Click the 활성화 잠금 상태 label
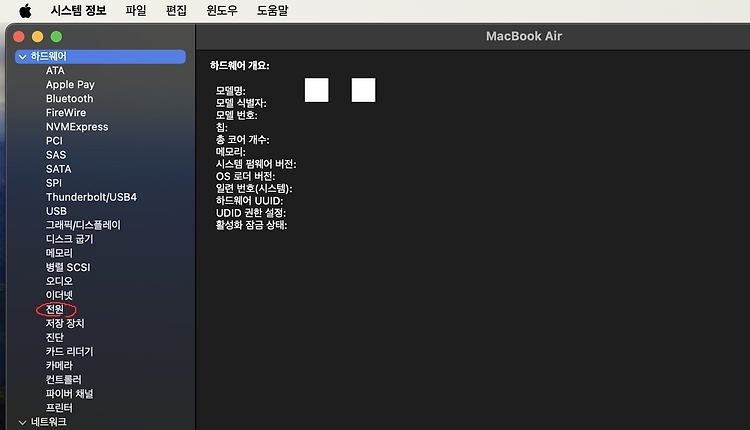This screenshot has height=430, width=750. tap(252, 225)
